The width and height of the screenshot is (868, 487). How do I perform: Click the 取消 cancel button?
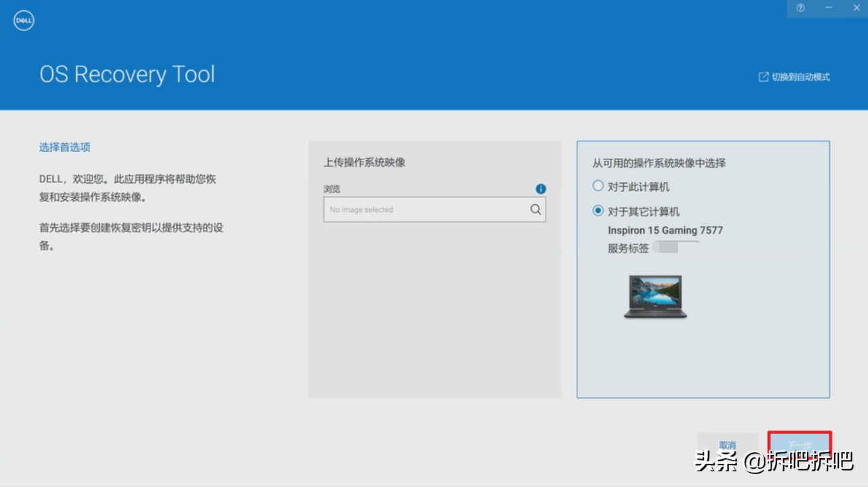click(x=727, y=444)
